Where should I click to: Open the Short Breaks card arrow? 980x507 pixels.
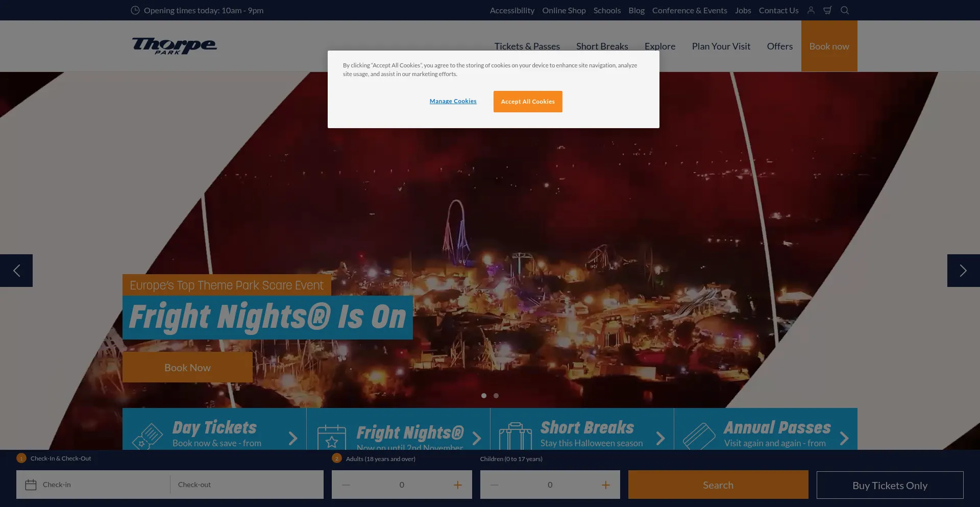(660, 438)
